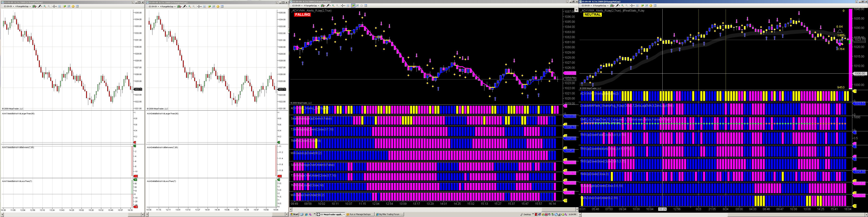This screenshot has height=217, width=868.
Task: Select drawing tools pencil in AAADeltaBidAskVol chart window
Action: (185, 6)
